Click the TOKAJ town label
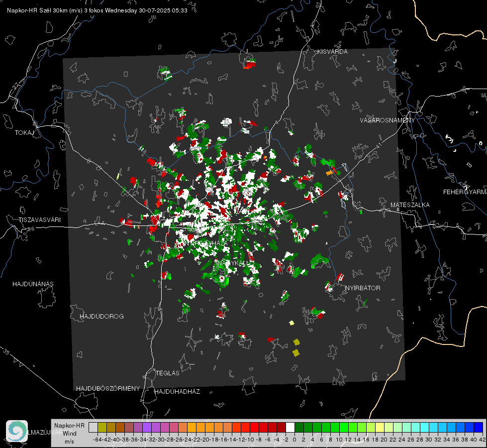Screen dimensions: 487x448 point(24,133)
